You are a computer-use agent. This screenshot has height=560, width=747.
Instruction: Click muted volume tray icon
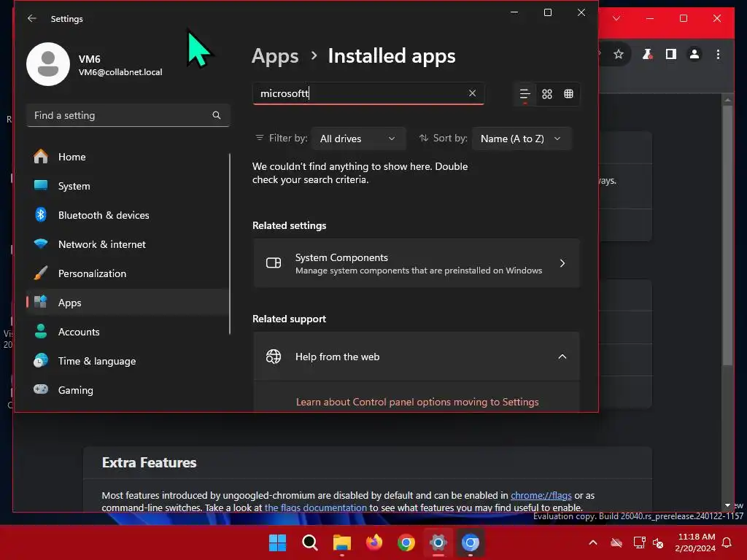(x=659, y=542)
